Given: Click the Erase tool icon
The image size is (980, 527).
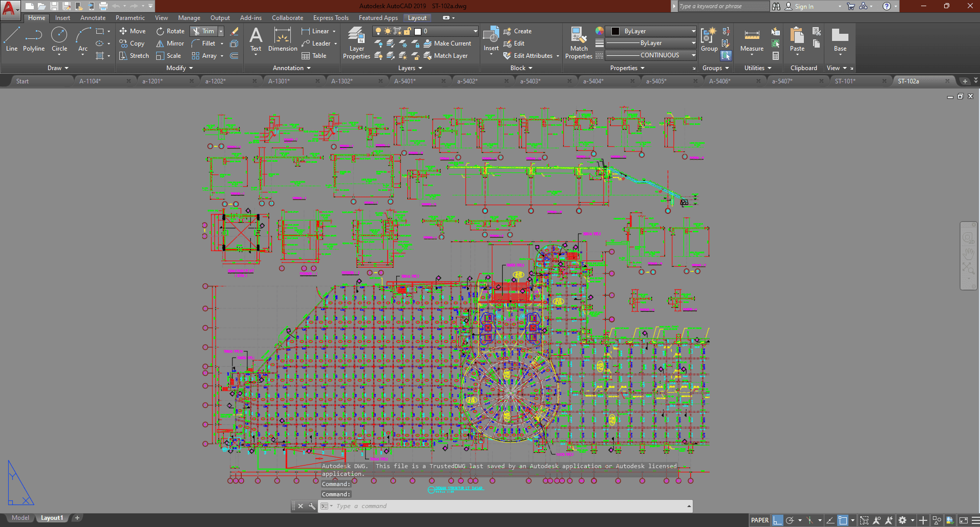Looking at the screenshot, I should [235, 31].
